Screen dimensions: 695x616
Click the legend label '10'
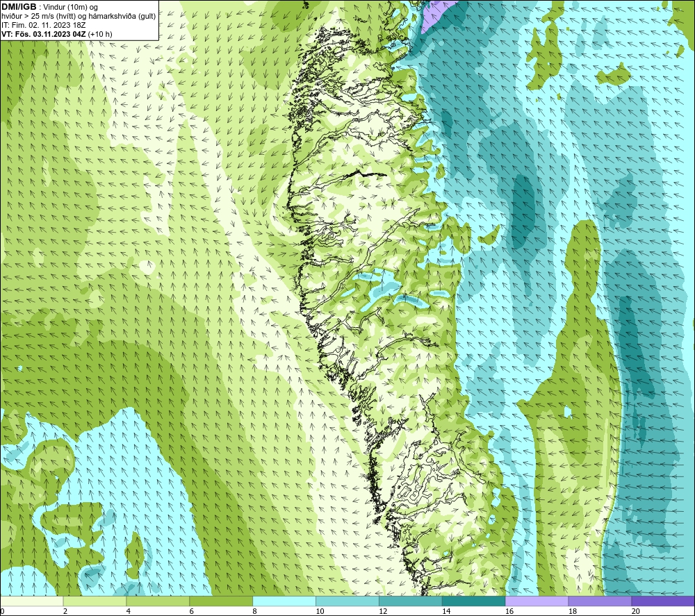320,612
